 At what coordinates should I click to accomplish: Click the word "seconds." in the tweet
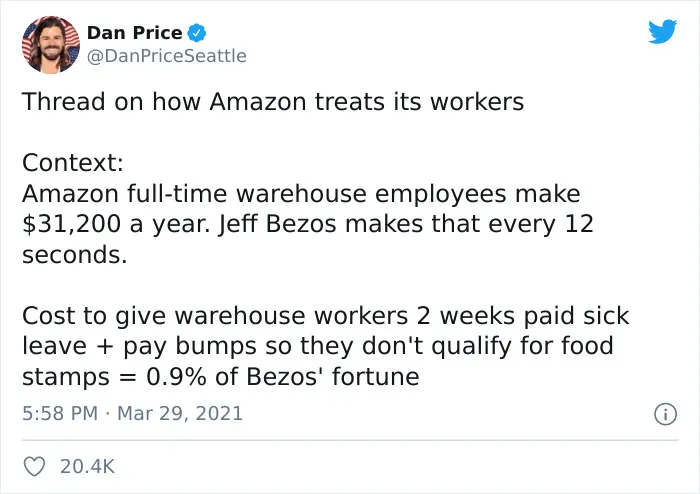(x=75, y=255)
